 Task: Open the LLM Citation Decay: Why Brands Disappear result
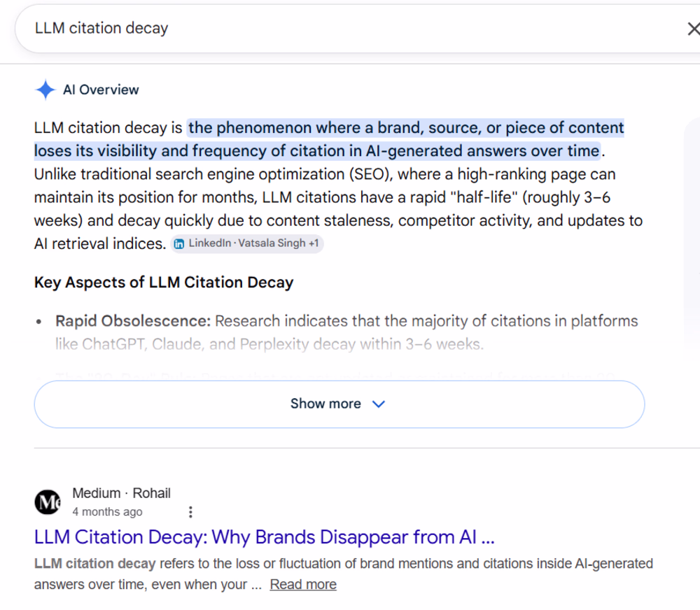tap(265, 537)
